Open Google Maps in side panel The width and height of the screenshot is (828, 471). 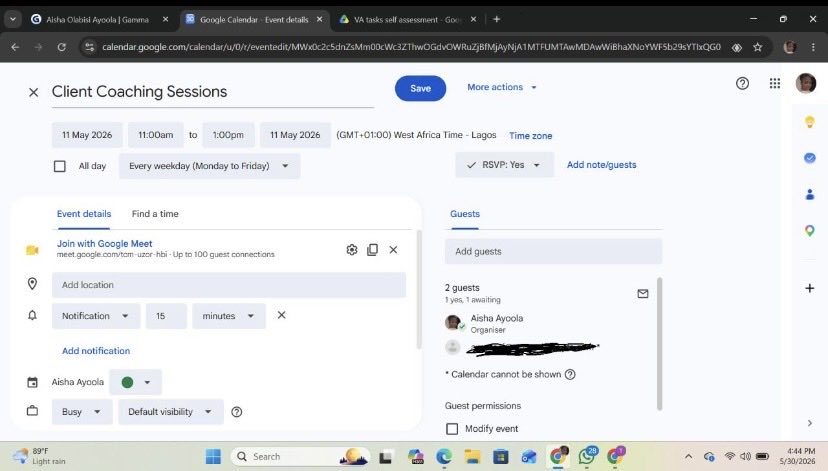tap(810, 230)
